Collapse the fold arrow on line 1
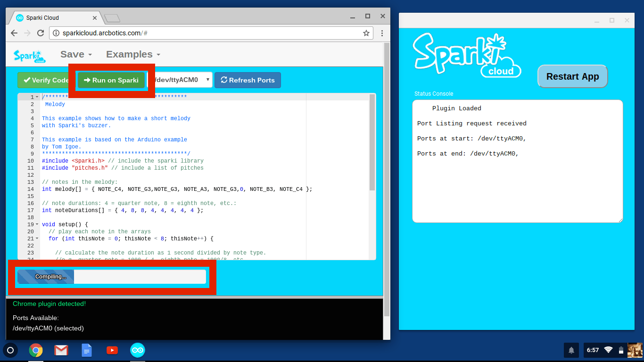This screenshot has width=644, height=362. coord(37,97)
